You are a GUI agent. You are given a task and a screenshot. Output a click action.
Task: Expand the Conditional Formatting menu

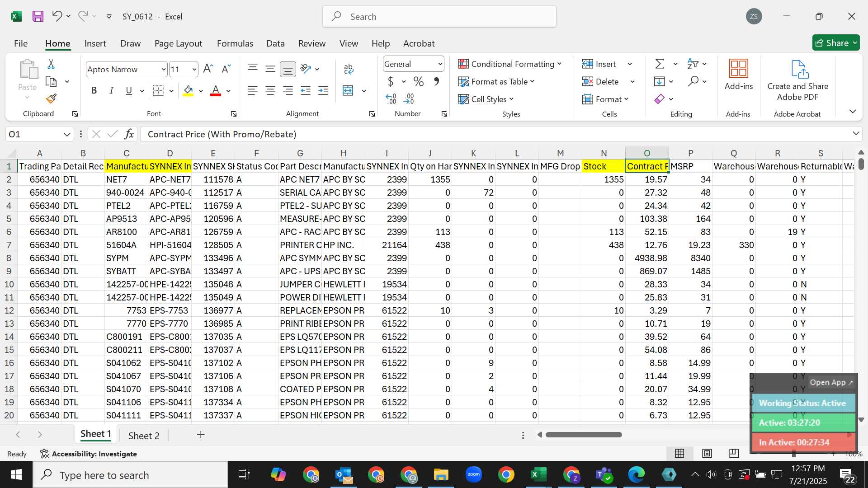coord(509,64)
